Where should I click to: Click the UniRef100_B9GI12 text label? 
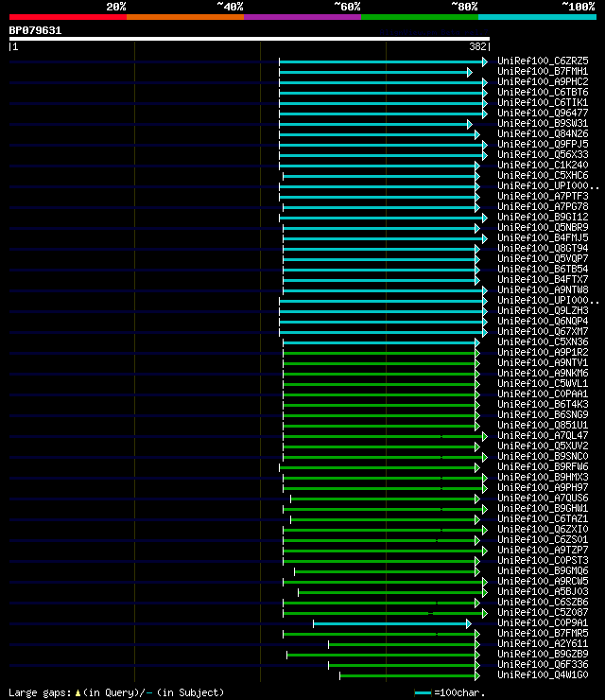click(x=543, y=217)
